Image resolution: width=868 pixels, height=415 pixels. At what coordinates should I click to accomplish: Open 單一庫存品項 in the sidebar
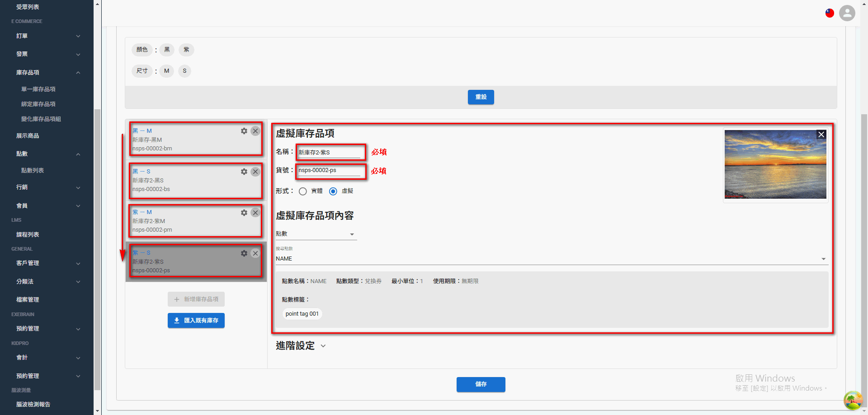[x=38, y=89]
